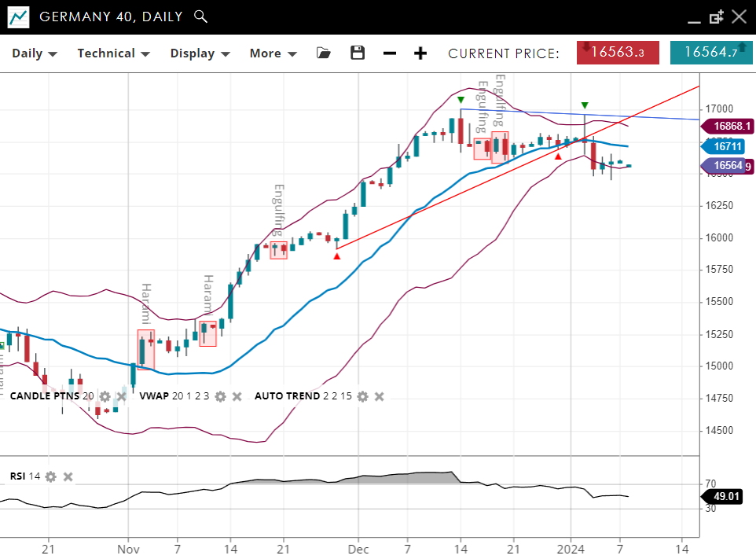Remove the Auto Trend indicator

click(379, 396)
